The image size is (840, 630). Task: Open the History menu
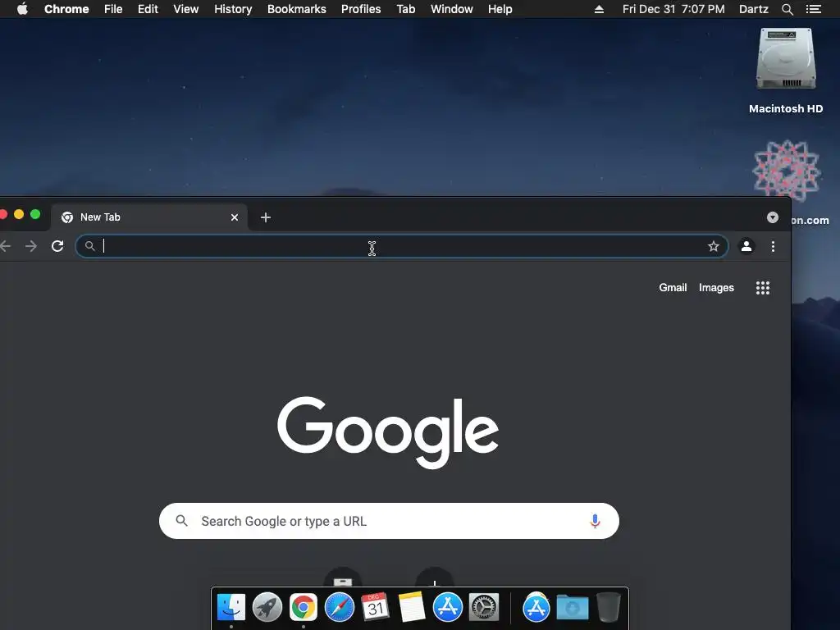[x=232, y=9]
